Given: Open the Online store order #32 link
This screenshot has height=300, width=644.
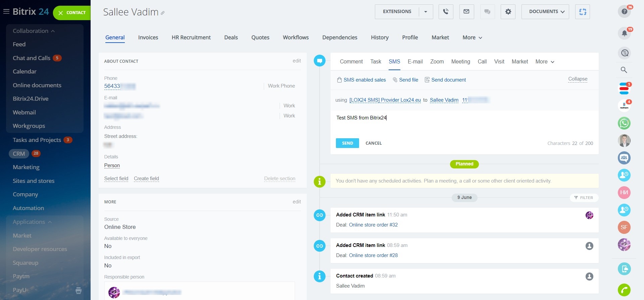Looking at the screenshot, I should coord(373,225).
